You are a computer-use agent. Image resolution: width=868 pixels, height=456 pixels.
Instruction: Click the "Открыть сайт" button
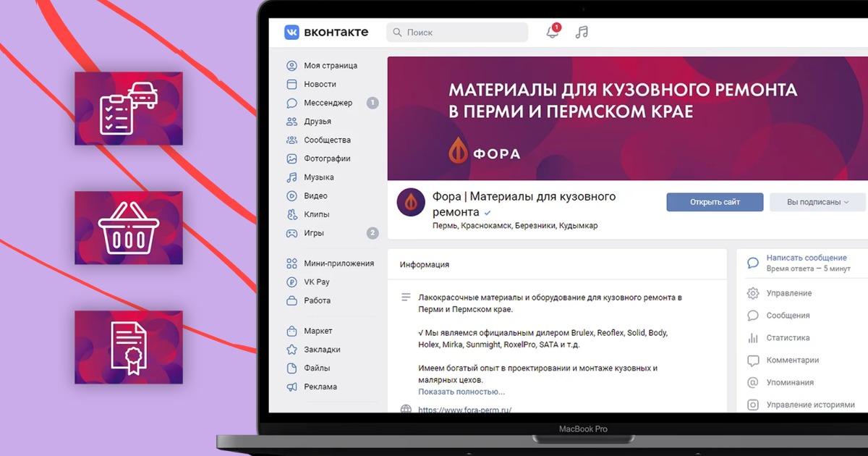[715, 203]
